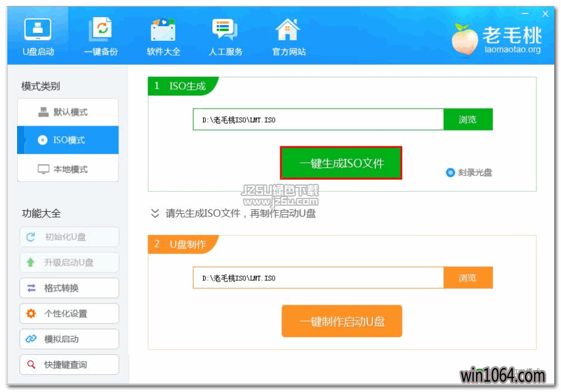Open 快捷键查询 function
Viewport: 561px width, 392px height.
(x=69, y=365)
